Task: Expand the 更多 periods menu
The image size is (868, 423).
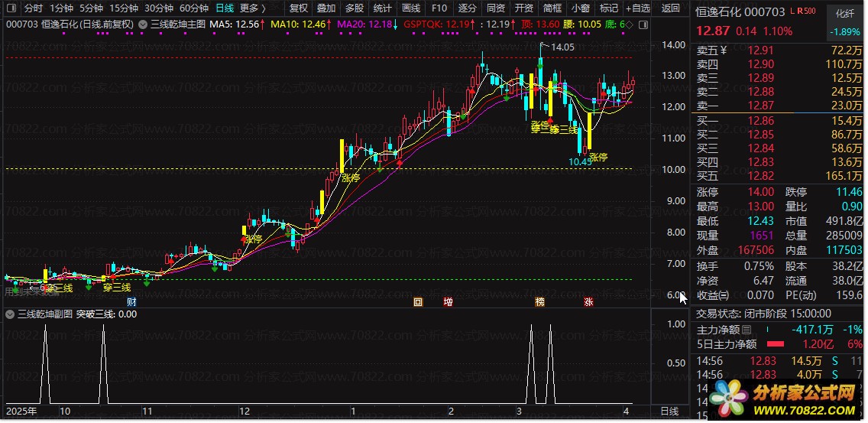Action: click(x=252, y=8)
